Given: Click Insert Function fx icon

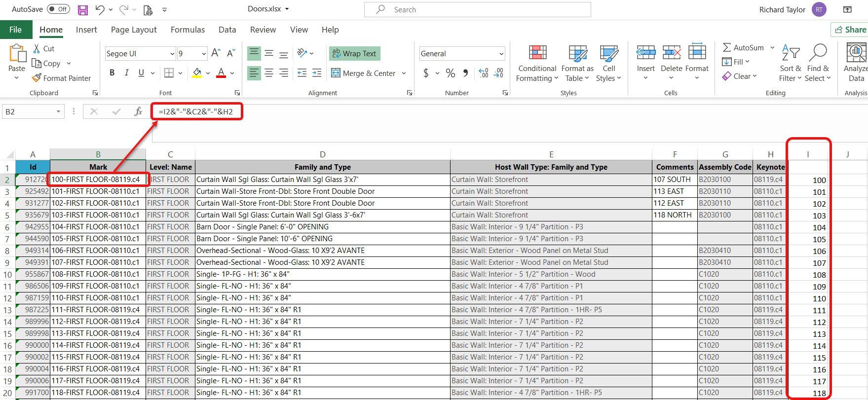Looking at the screenshot, I should pos(138,112).
